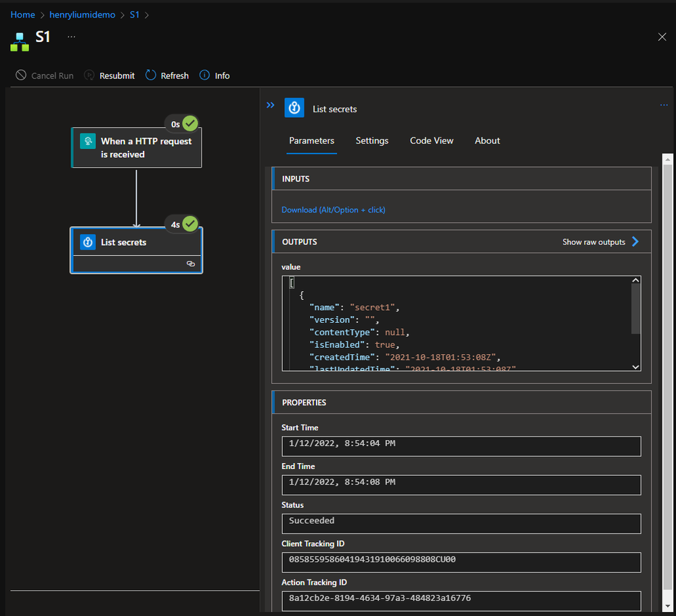Switch to the Code View tab
This screenshot has height=616, width=676.
click(x=431, y=141)
